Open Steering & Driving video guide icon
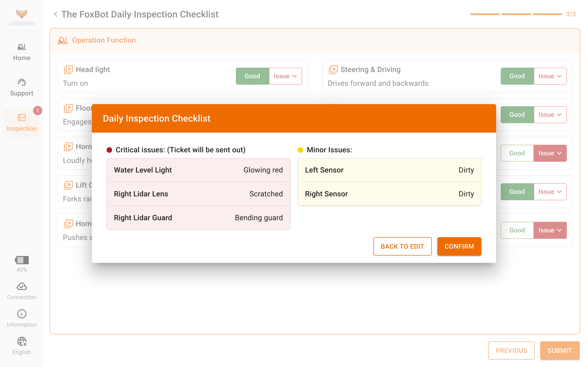This screenshot has height=367, width=588. pos(333,70)
